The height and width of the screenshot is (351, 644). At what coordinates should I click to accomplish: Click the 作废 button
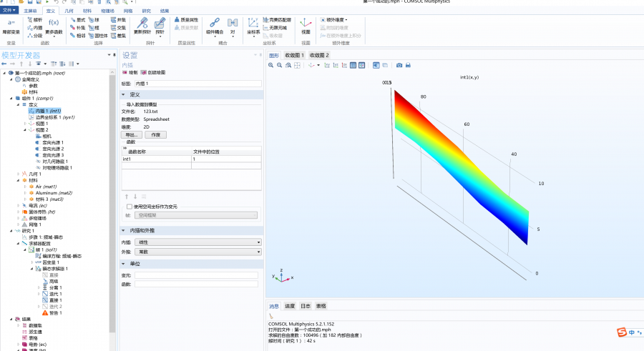click(x=156, y=134)
